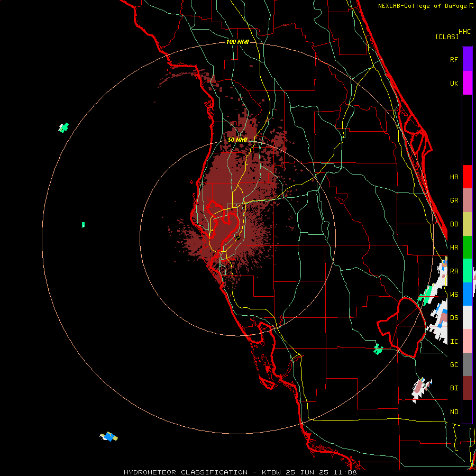Select the gray GC legend swatch

(x=467, y=364)
